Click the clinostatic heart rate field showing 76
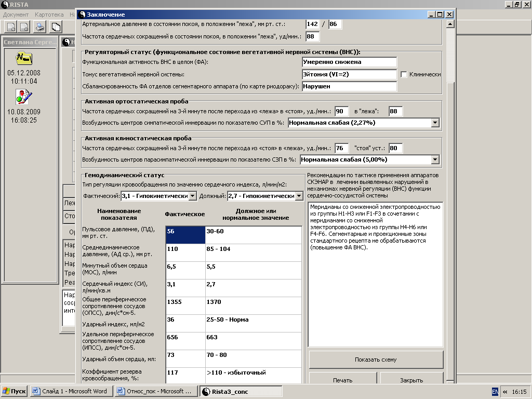 pyautogui.click(x=341, y=148)
